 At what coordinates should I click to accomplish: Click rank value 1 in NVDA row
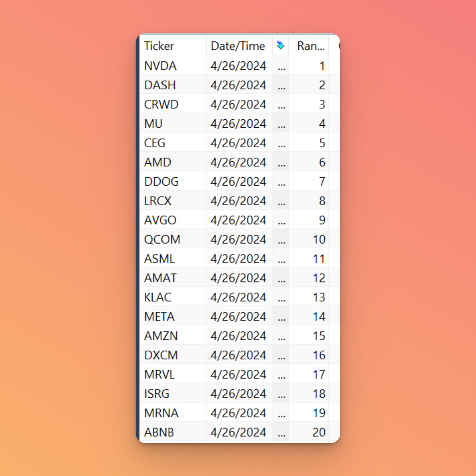point(308,65)
